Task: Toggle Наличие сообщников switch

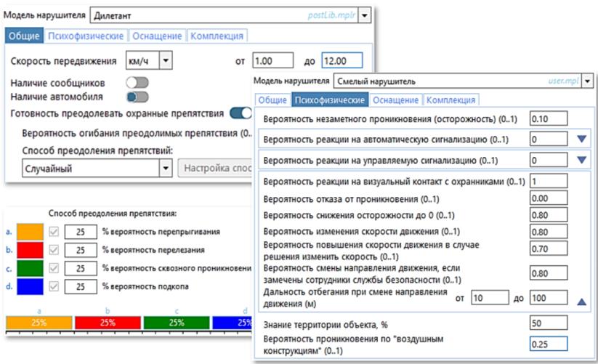Action: (x=137, y=83)
